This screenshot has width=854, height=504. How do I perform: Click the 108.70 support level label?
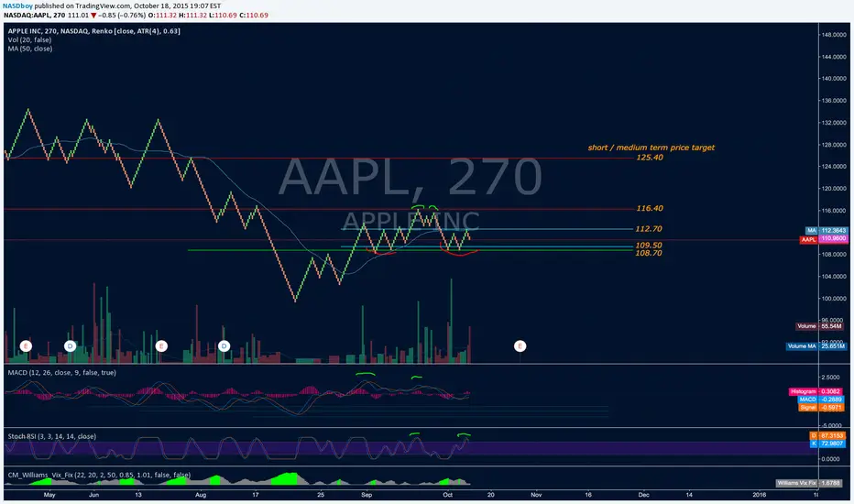tap(649, 253)
